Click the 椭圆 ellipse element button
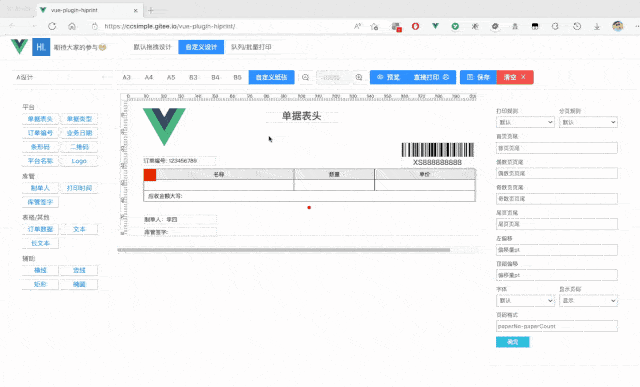Viewport: 640px width, 387px height. click(x=79, y=284)
